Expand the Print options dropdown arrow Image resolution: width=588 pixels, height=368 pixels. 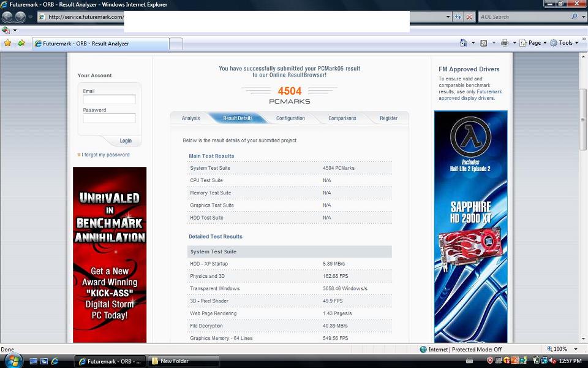(514, 43)
